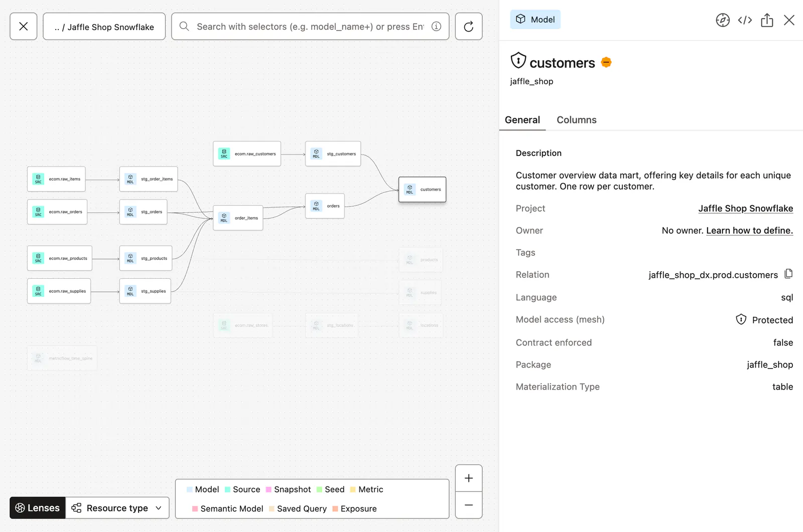803x532 pixels.
Task: View code via the angle-brackets icon
Action: [x=745, y=20]
